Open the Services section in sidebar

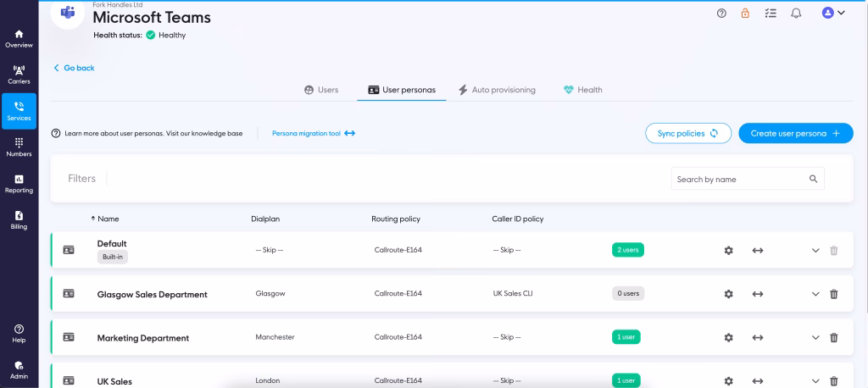[19, 111]
